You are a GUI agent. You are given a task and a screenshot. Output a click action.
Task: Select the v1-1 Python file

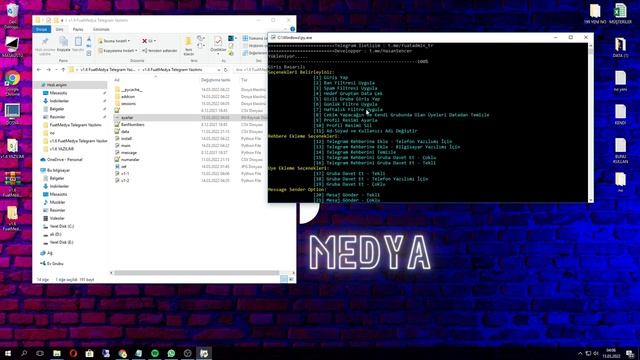coord(125,173)
